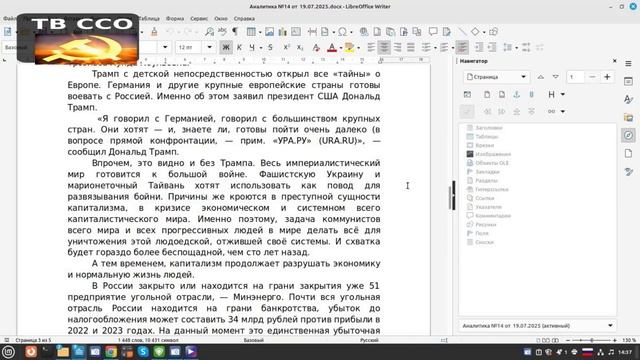The image size is (640, 360).
Task: Apply the yellow highlighting color
Action: [x=350, y=48]
